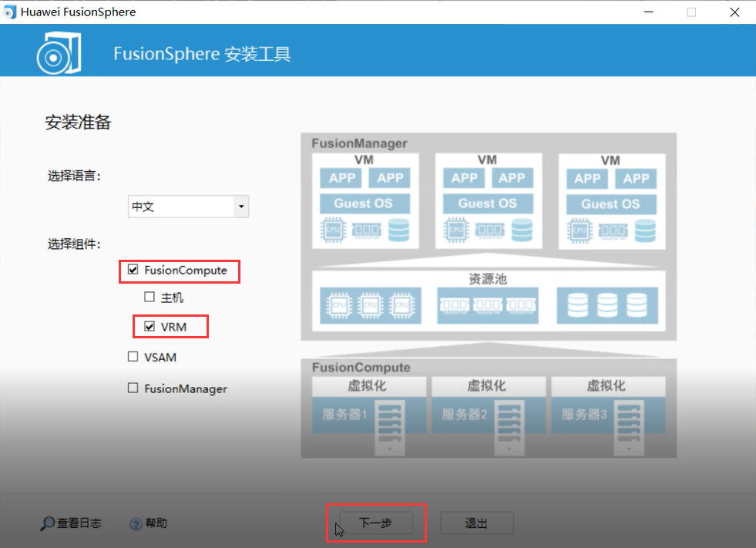The width and height of the screenshot is (756, 548).
Task: Uncheck the VRM checkbox
Action: [x=150, y=327]
